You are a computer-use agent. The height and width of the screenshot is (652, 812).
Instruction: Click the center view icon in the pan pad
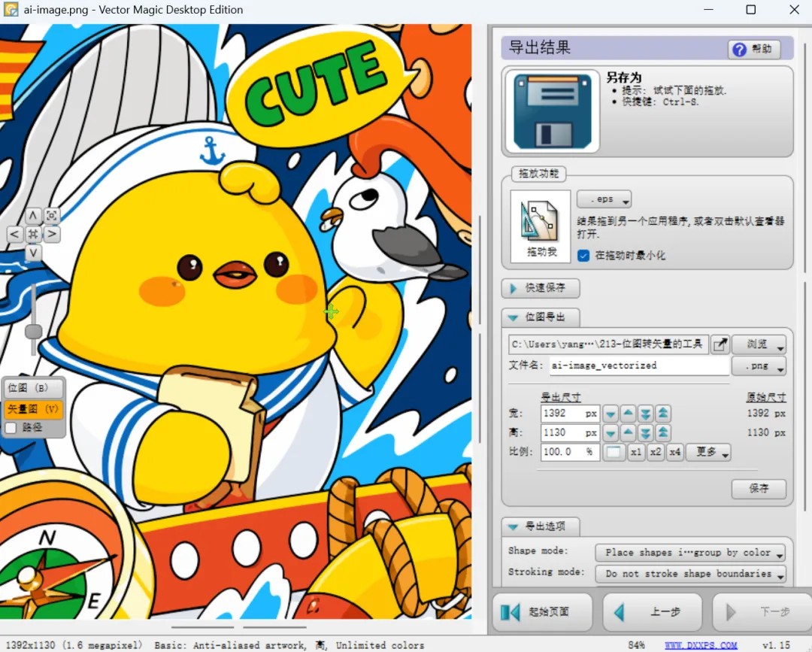tap(33, 234)
